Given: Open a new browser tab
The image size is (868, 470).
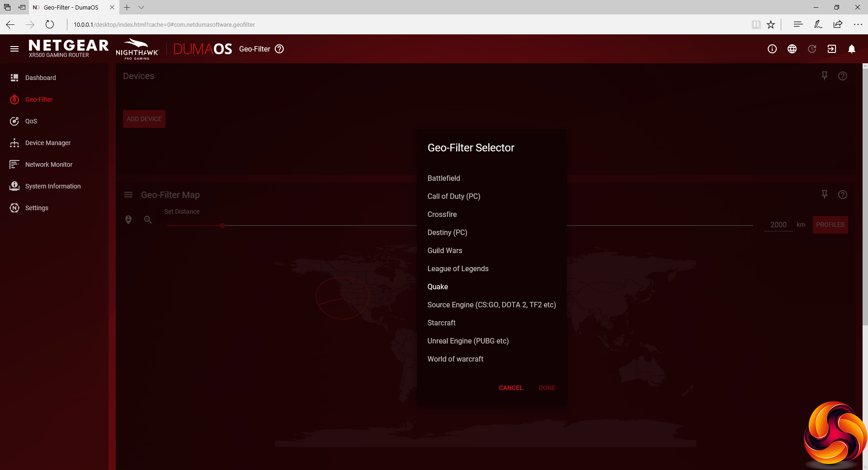Looking at the screenshot, I should coord(127,7).
